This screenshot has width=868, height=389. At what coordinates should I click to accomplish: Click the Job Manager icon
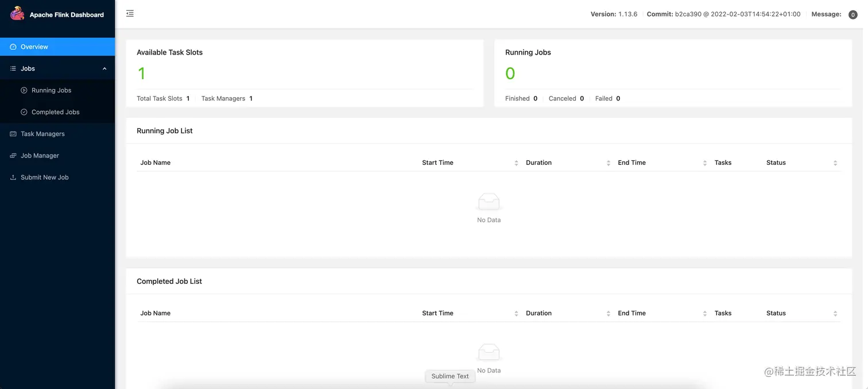point(13,156)
